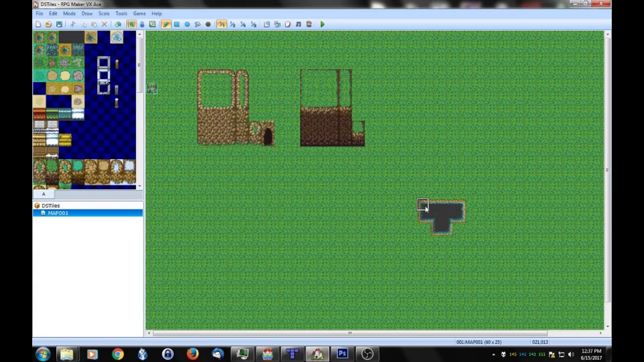Open the Game menu
The image size is (644, 362).
139,14
